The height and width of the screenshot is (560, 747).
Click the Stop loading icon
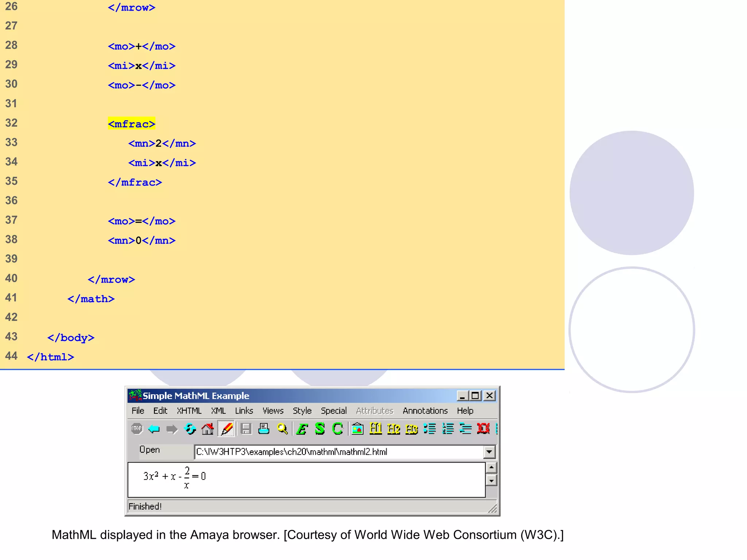137,429
